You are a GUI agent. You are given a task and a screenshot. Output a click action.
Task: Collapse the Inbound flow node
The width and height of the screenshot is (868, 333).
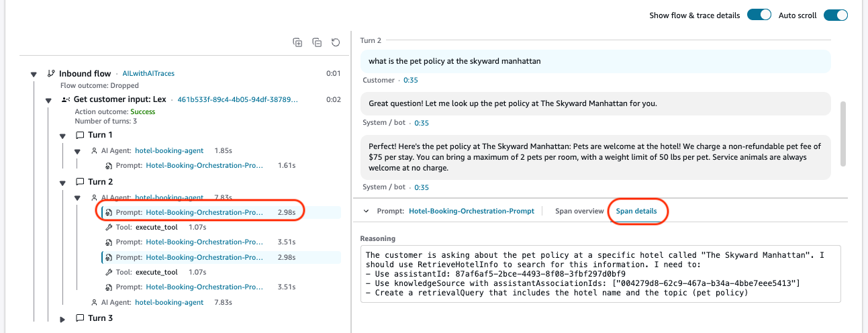(x=34, y=74)
